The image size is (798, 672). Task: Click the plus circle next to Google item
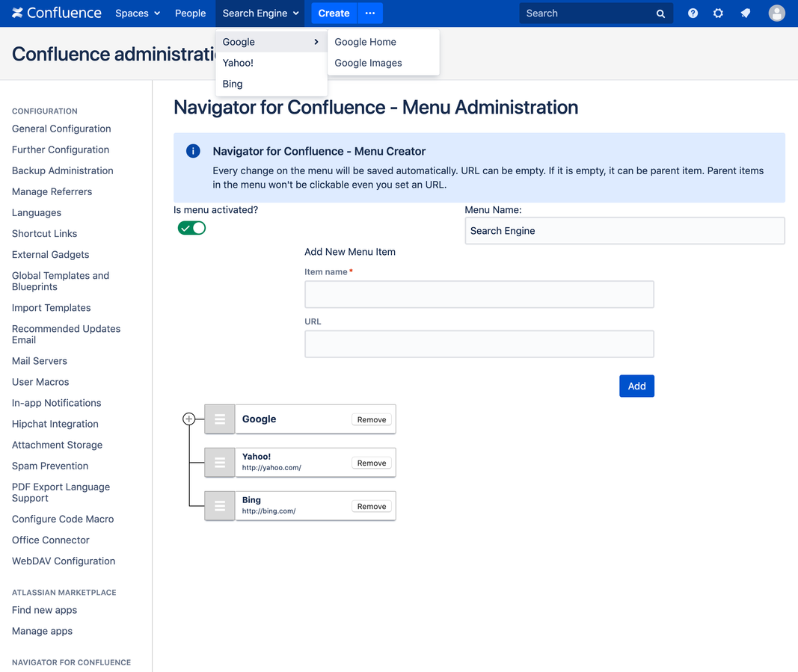188,419
